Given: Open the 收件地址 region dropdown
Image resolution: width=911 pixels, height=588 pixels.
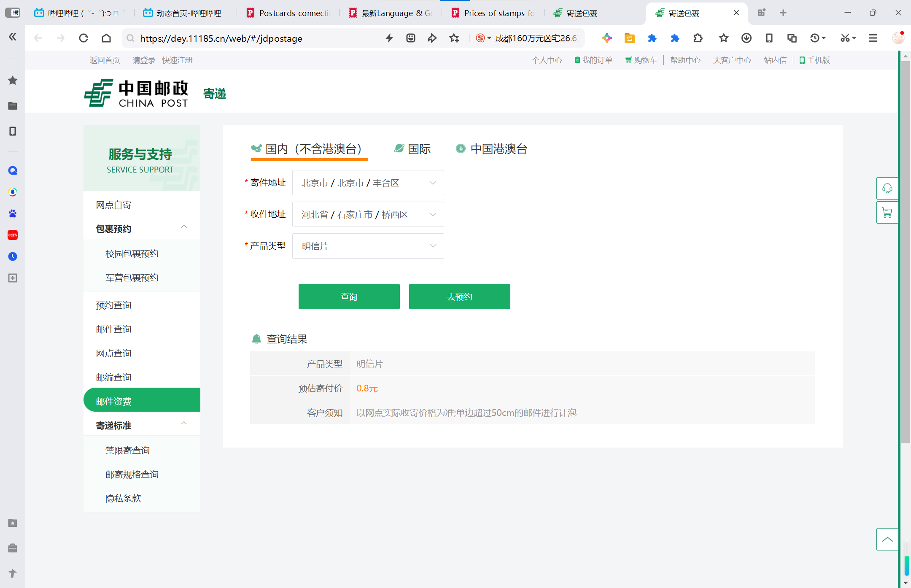Looking at the screenshot, I should click(368, 214).
